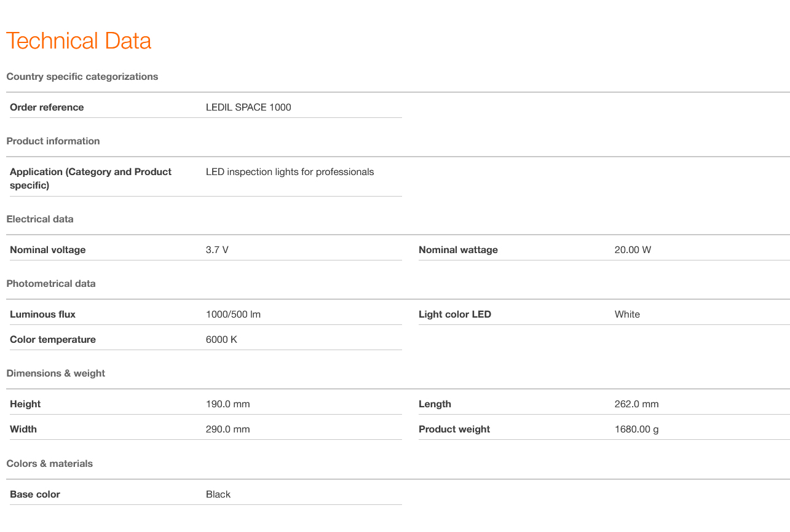The height and width of the screenshot is (532, 790).
Task: Select the 3.7 V nominal voltage value
Action: (x=217, y=250)
